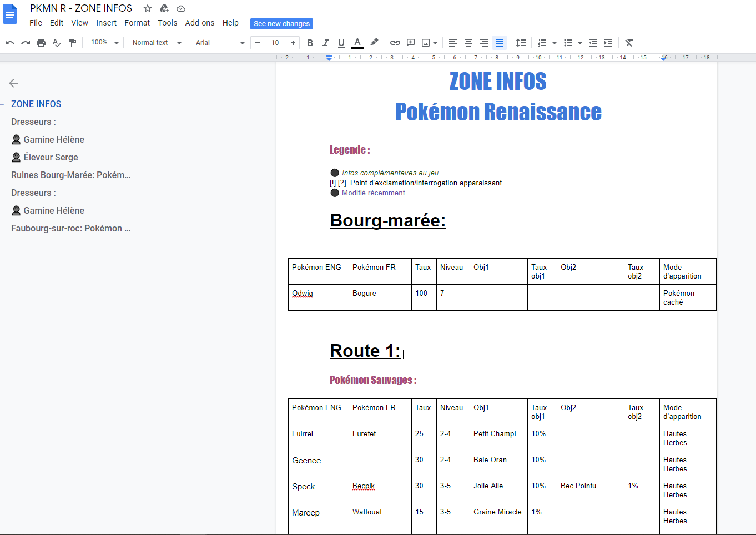Click the Bourg-marée: heading in document
Screen dimensions: 756x535
(x=388, y=220)
